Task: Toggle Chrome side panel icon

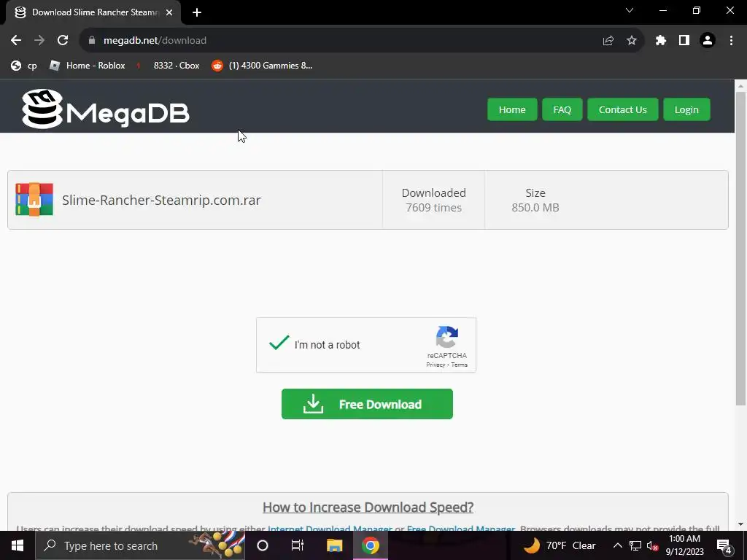Action: pos(684,41)
